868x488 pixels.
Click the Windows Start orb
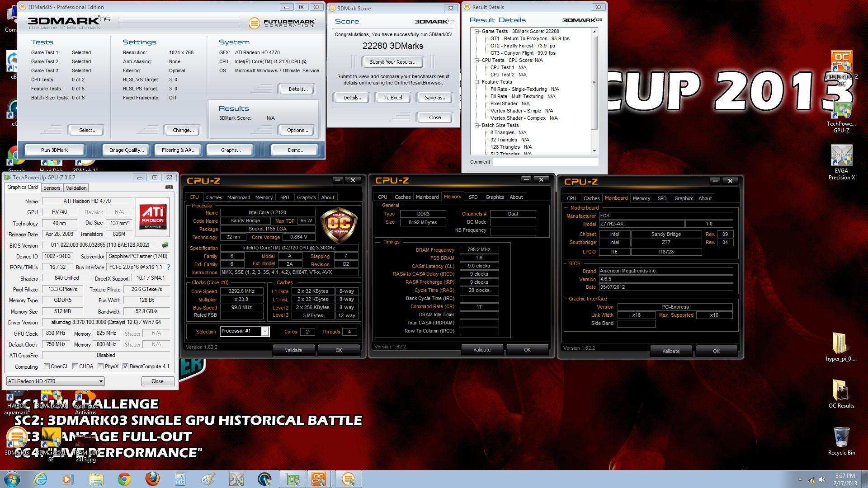(x=12, y=479)
